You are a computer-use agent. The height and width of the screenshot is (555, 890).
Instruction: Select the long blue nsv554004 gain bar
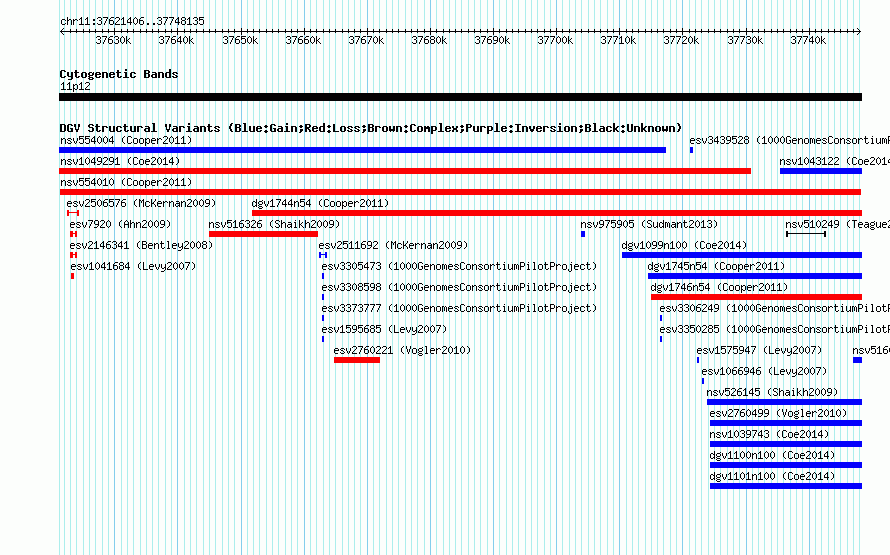point(362,150)
